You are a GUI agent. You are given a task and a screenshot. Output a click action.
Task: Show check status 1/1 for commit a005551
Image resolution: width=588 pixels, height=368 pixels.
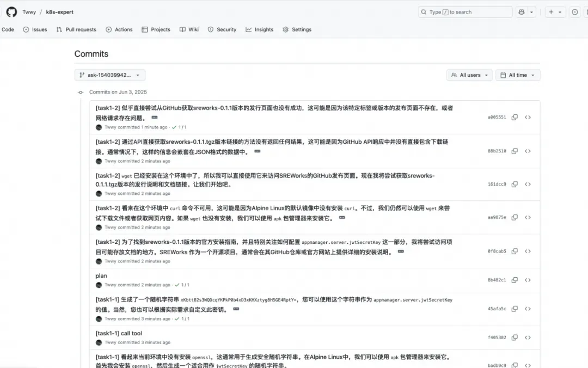coord(179,127)
